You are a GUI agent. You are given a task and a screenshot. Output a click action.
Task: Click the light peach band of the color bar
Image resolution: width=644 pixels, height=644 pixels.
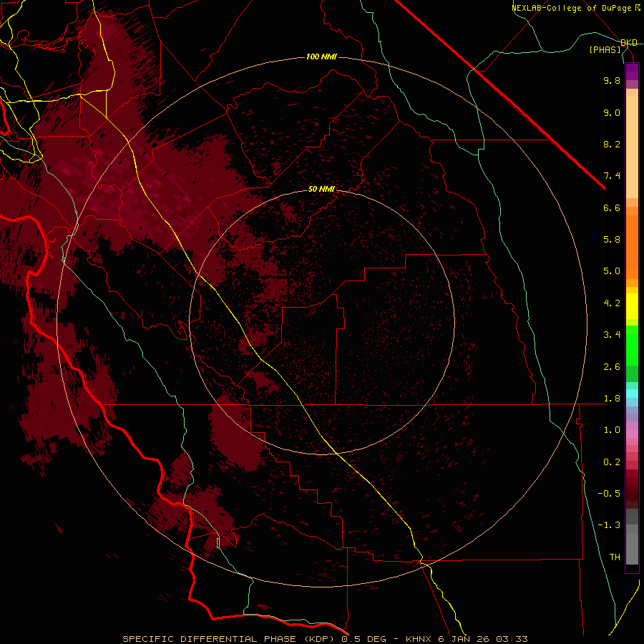click(632, 147)
